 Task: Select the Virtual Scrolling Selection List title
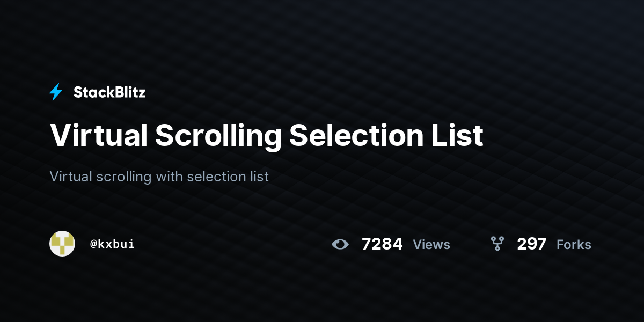(x=267, y=135)
